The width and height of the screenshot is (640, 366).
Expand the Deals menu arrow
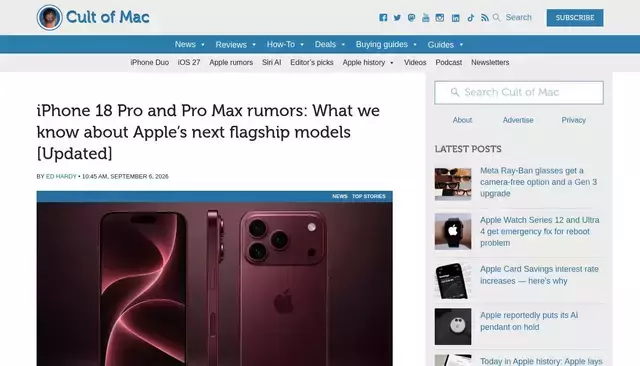(x=343, y=44)
